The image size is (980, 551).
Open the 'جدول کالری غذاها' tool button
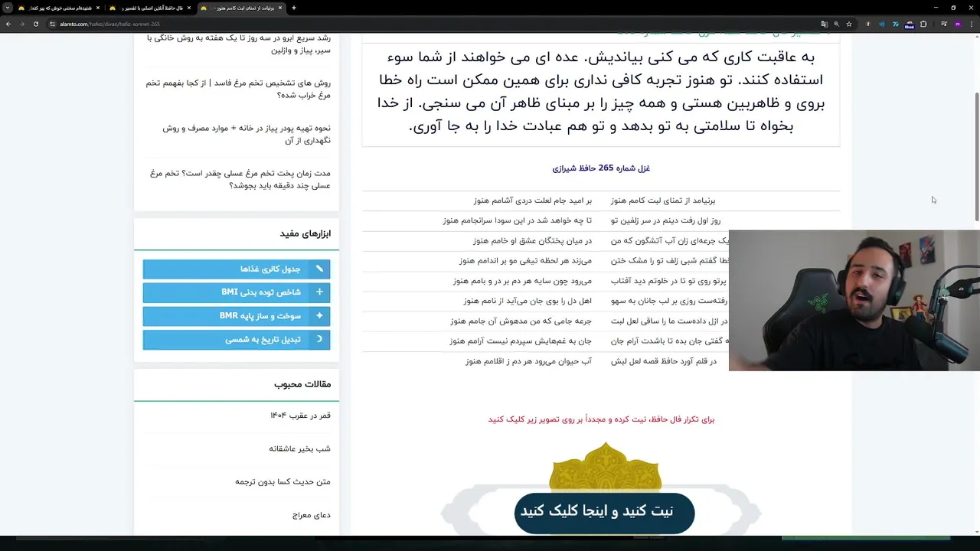pyautogui.click(x=237, y=269)
